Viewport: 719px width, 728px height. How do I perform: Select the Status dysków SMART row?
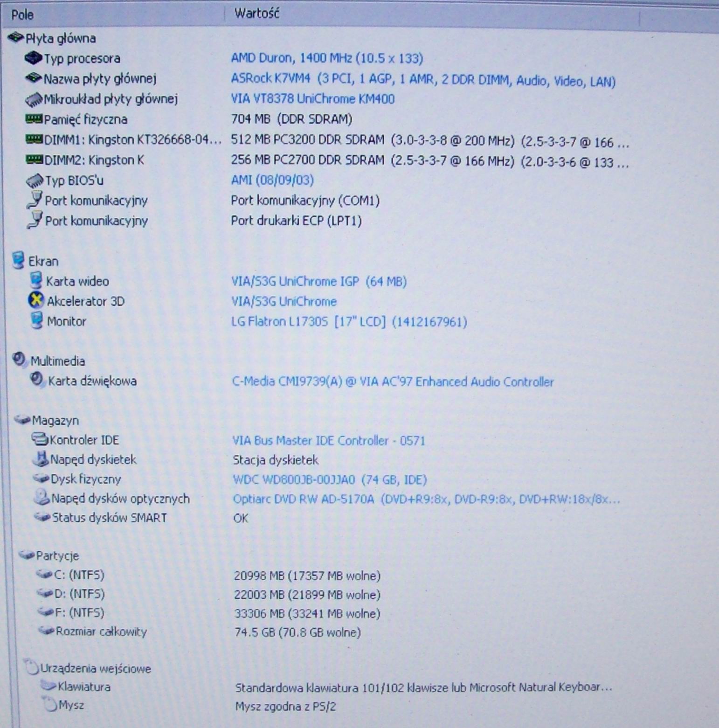tap(109, 518)
